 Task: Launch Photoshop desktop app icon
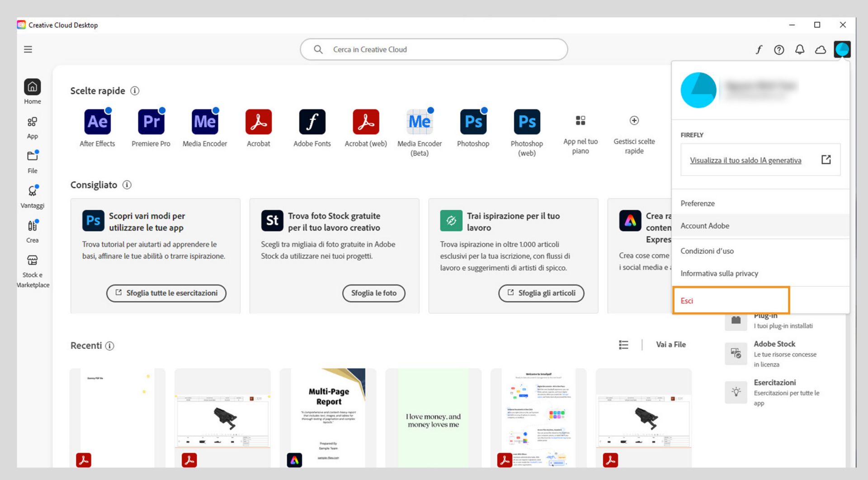tap(473, 122)
